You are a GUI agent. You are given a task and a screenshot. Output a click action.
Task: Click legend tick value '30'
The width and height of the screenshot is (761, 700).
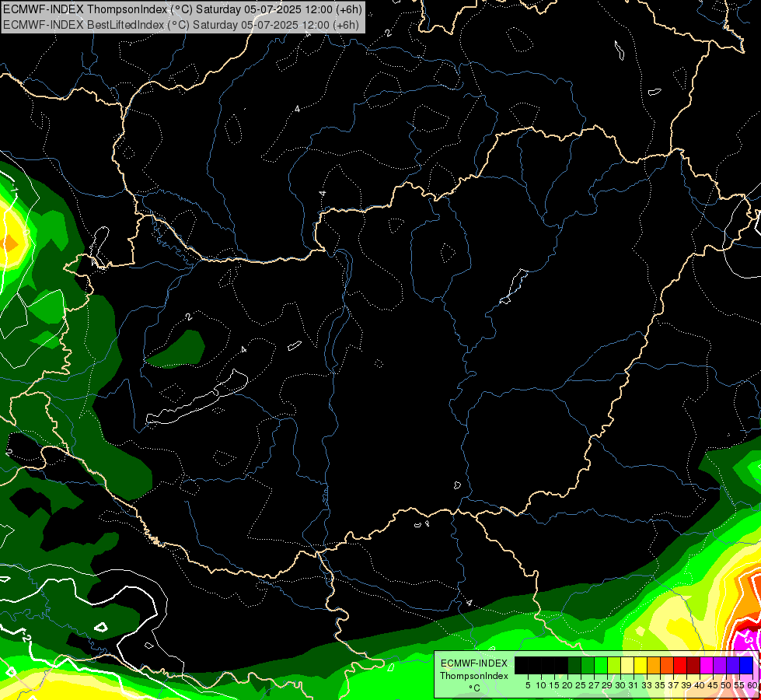click(x=620, y=685)
